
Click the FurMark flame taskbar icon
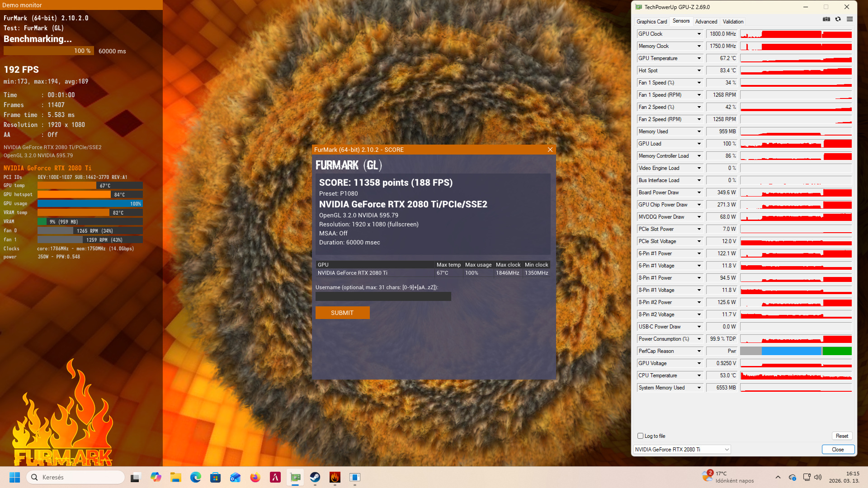click(x=335, y=477)
